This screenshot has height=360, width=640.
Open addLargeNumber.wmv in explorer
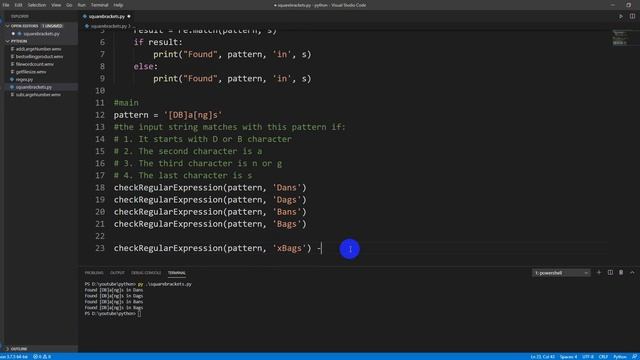point(38,49)
